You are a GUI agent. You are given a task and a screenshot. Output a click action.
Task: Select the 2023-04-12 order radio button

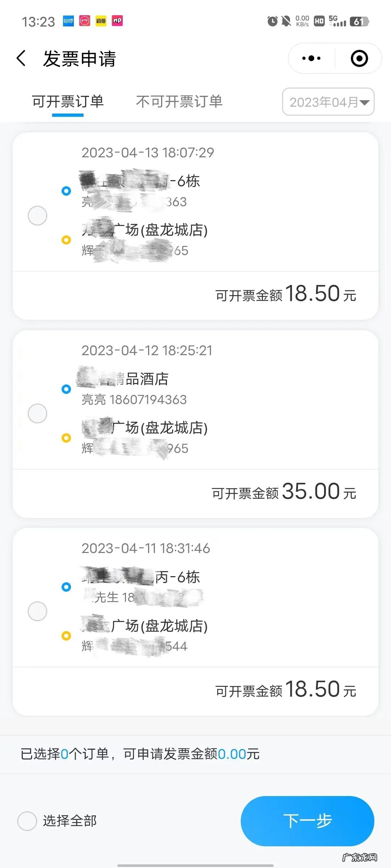(x=38, y=413)
